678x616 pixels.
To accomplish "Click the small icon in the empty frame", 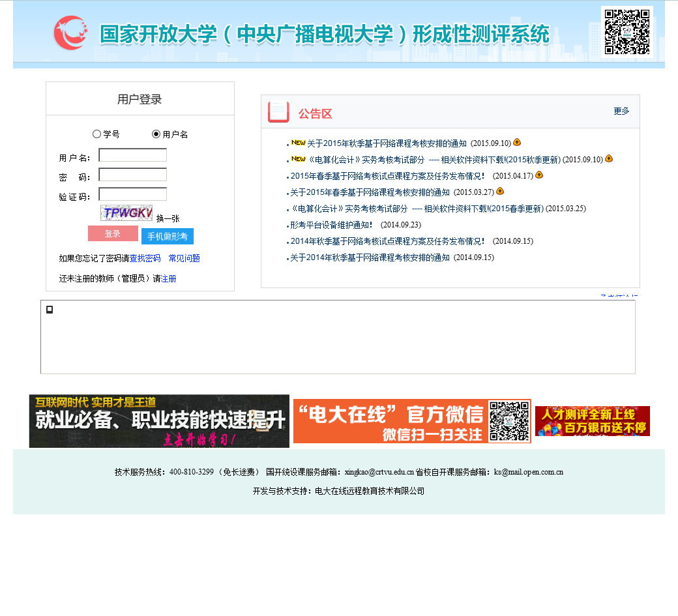I will pos(50,310).
